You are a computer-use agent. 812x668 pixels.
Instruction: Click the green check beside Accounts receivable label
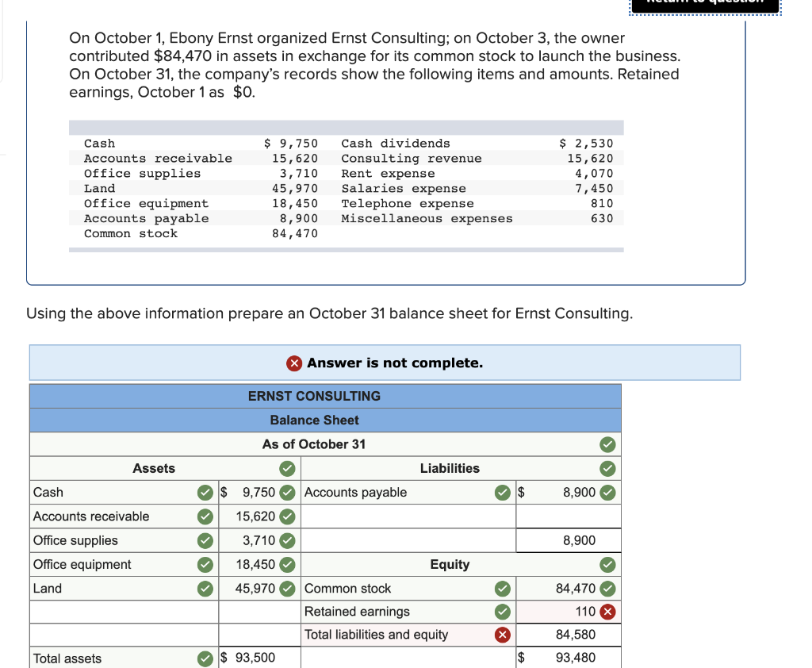click(x=205, y=516)
